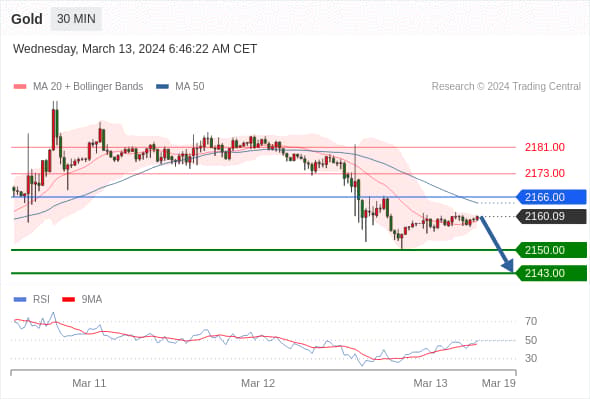Click the pink MA 20 Bollinger legend swatch

coord(20,87)
